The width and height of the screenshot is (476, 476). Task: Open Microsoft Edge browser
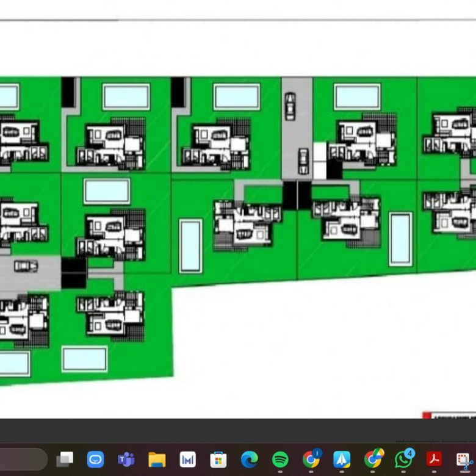(249, 459)
